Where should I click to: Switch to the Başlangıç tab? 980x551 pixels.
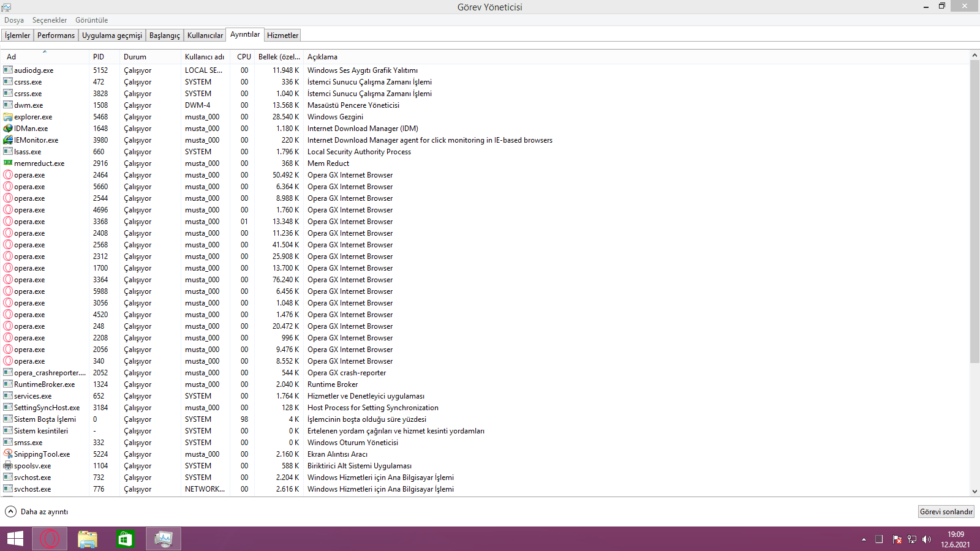[165, 36]
